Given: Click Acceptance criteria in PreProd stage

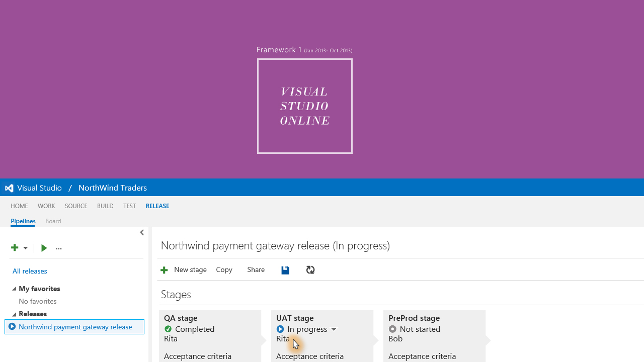Looking at the screenshot, I should pyautogui.click(x=422, y=356).
